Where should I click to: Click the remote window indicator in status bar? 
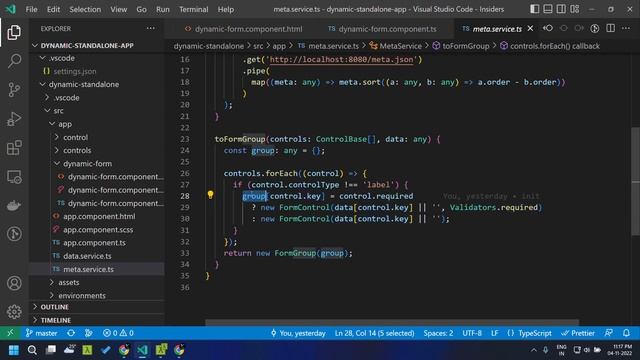pyautogui.click(x=10, y=333)
